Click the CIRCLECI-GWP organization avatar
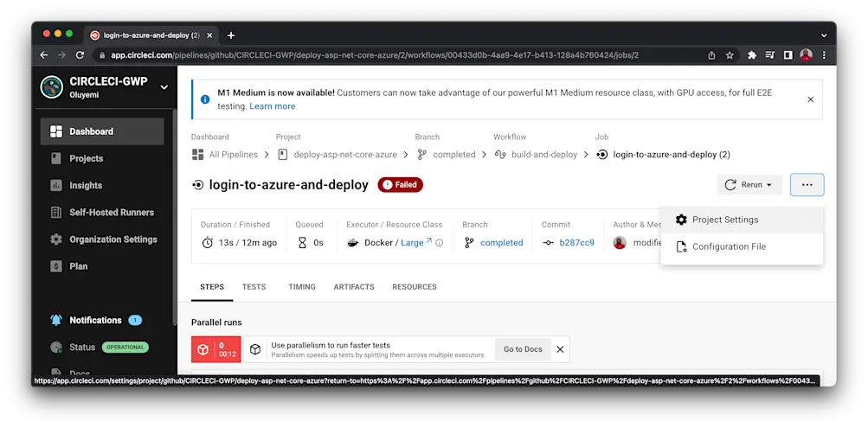The height and width of the screenshot is (428, 868). (51, 87)
